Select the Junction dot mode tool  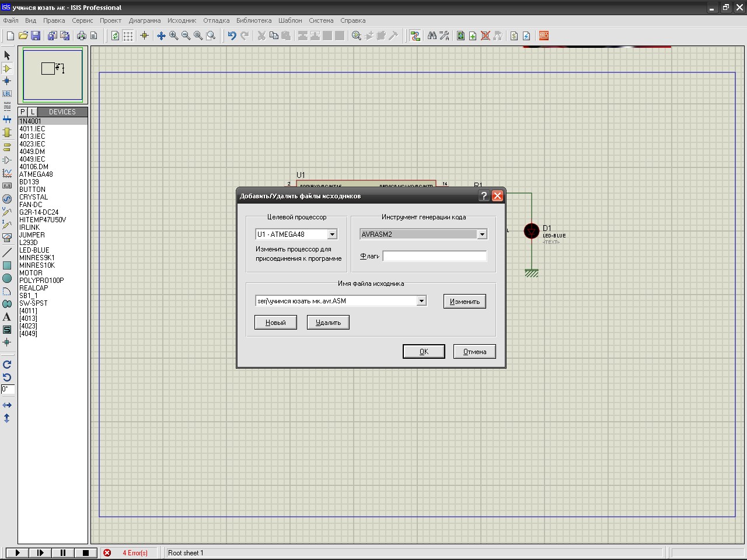coord(7,81)
